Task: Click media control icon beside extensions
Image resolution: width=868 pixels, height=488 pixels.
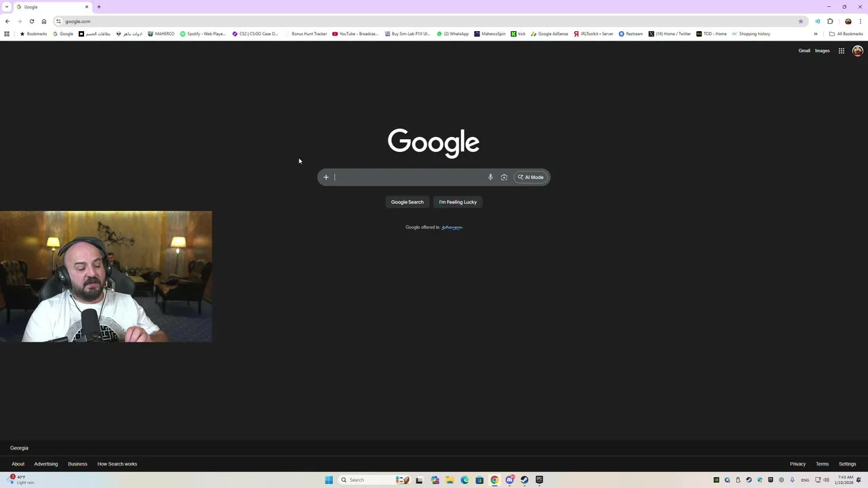Action: click(818, 21)
